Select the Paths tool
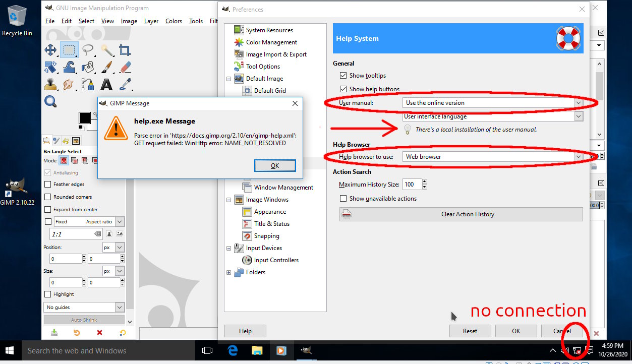 click(88, 84)
